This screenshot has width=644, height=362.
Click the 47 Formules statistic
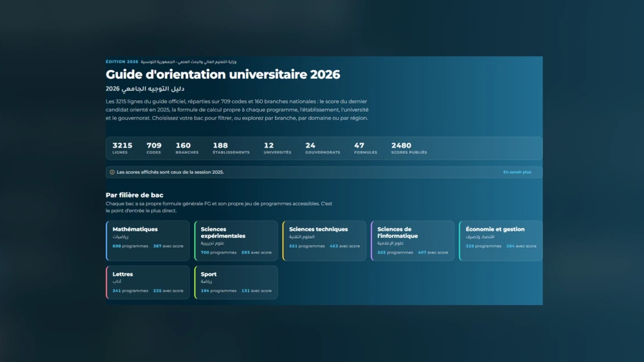(x=365, y=148)
